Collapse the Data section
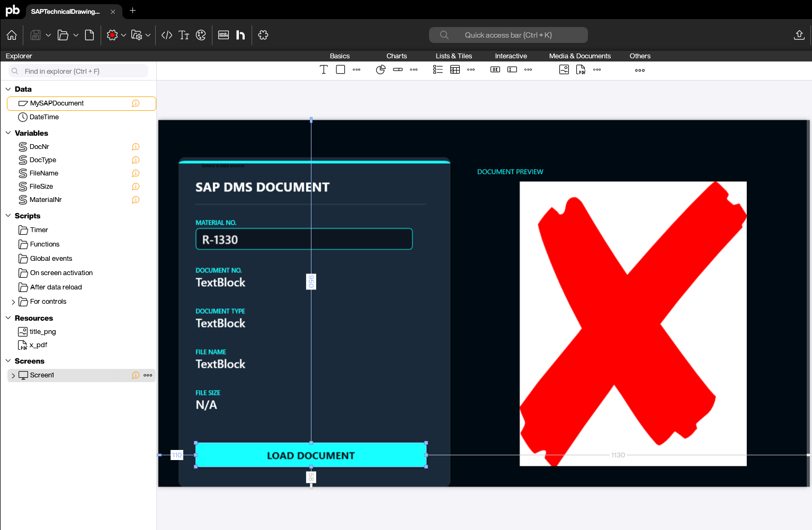This screenshot has width=812, height=530. tap(8, 89)
